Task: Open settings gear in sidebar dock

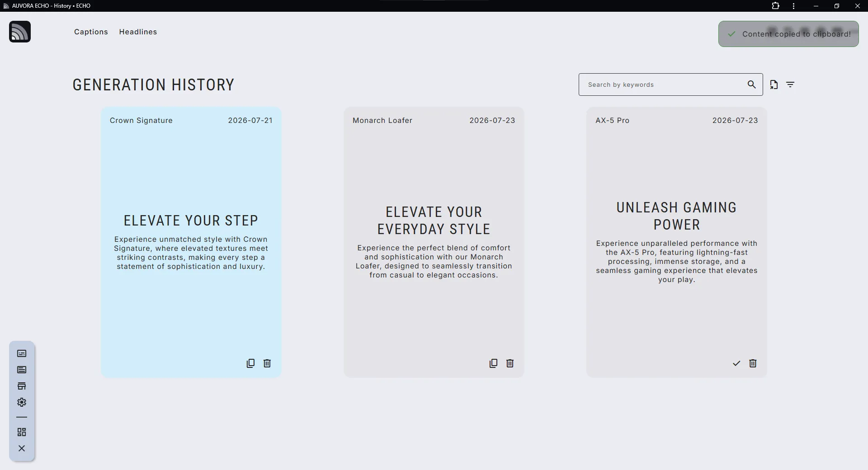Action: pyautogui.click(x=22, y=402)
